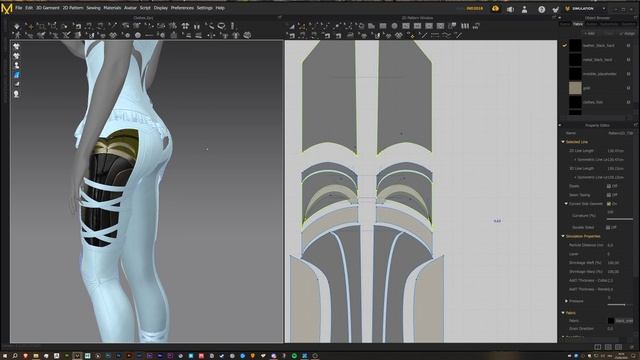Viewport: 640px width, 360px height.
Task: Click the leftmost layout icon at the bottom right
Action: [598, 347]
